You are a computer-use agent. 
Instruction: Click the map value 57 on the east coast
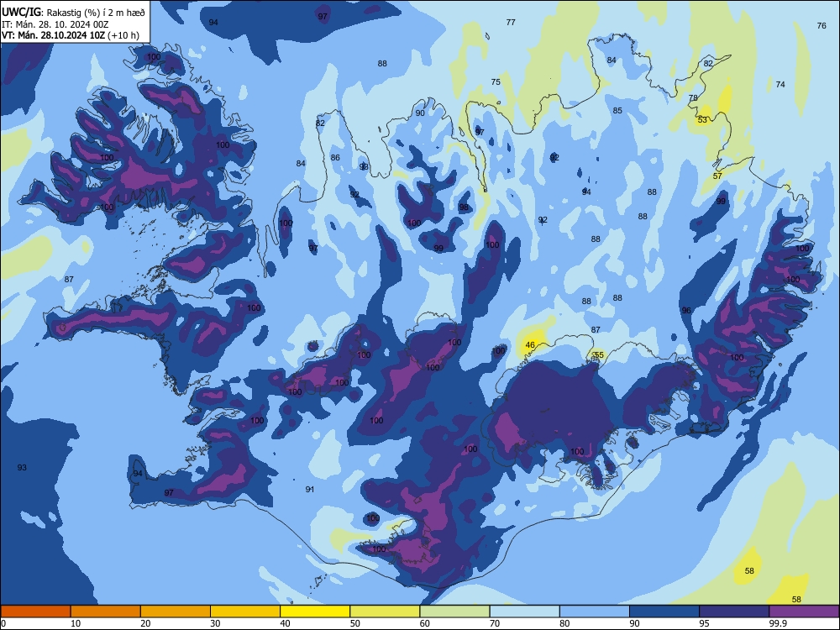718,176
